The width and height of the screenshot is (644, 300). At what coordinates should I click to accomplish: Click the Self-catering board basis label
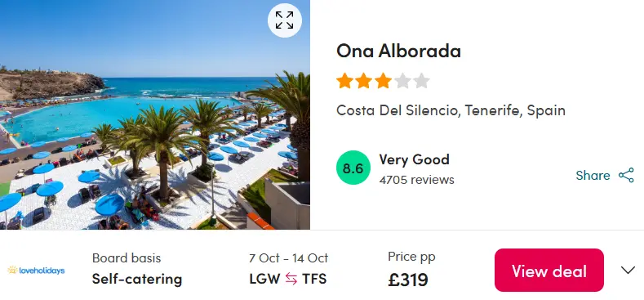137,279
